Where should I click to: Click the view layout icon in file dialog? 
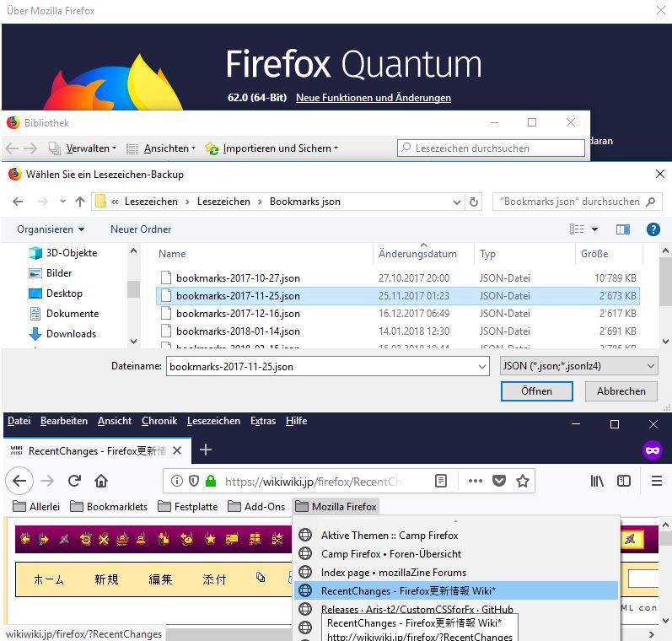coord(577,229)
